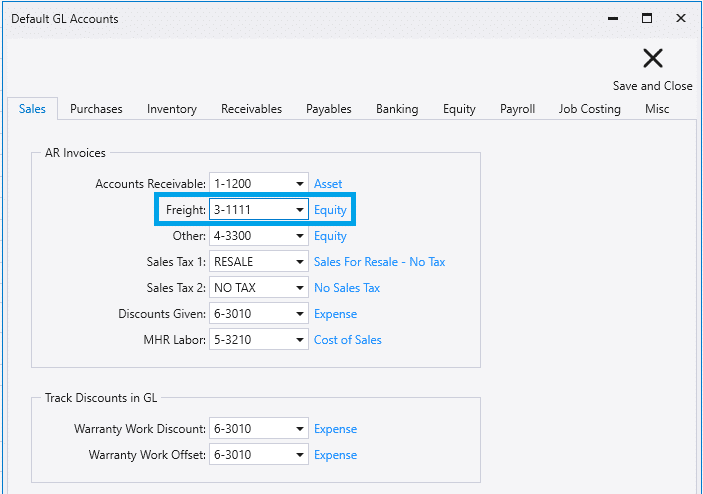Click the Asset link beside Accounts Receivable
The height and width of the screenshot is (494, 703).
(328, 184)
